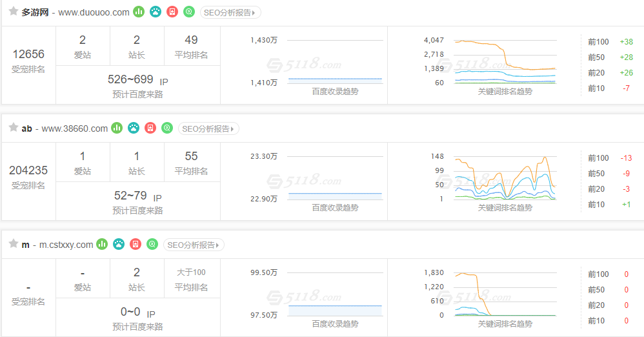Open red mobile icon for m.cstxxy.com
The height and width of the screenshot is (337, 644).
pos(136,245)
